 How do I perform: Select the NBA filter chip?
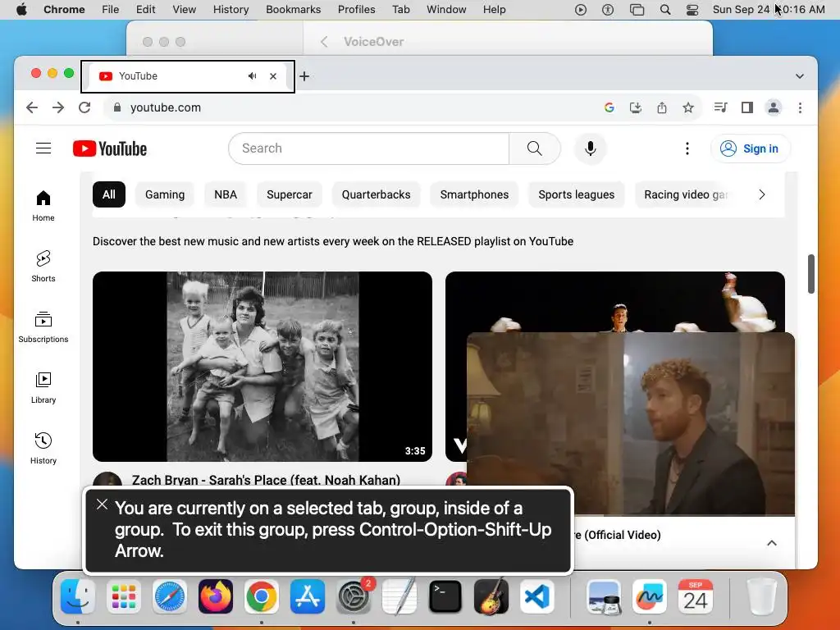[226, 194]
